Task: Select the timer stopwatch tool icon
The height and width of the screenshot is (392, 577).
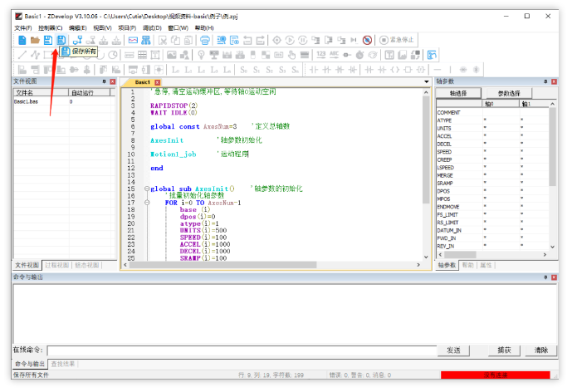Action: point(359,55)
